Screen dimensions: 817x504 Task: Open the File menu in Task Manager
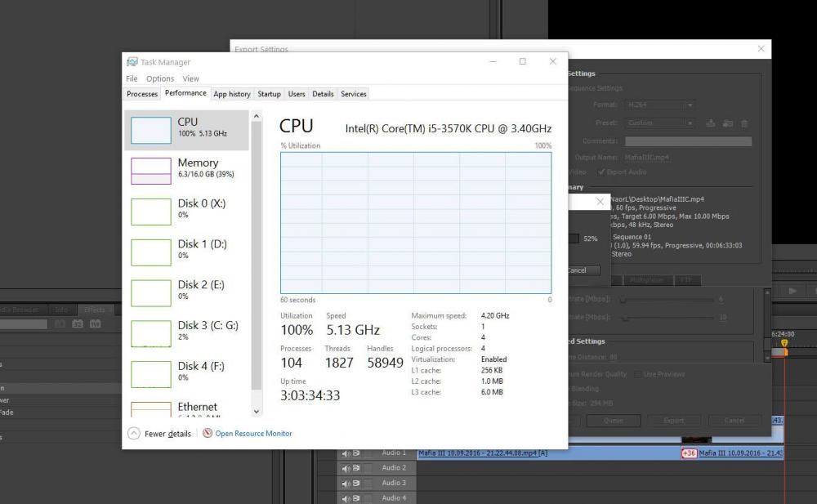point(132,78)
